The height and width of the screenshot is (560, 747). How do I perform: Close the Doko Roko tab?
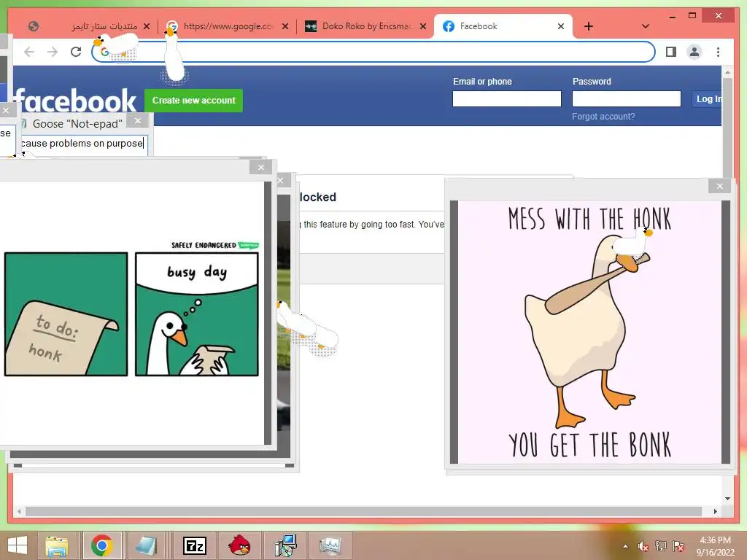tap(422, 26)
